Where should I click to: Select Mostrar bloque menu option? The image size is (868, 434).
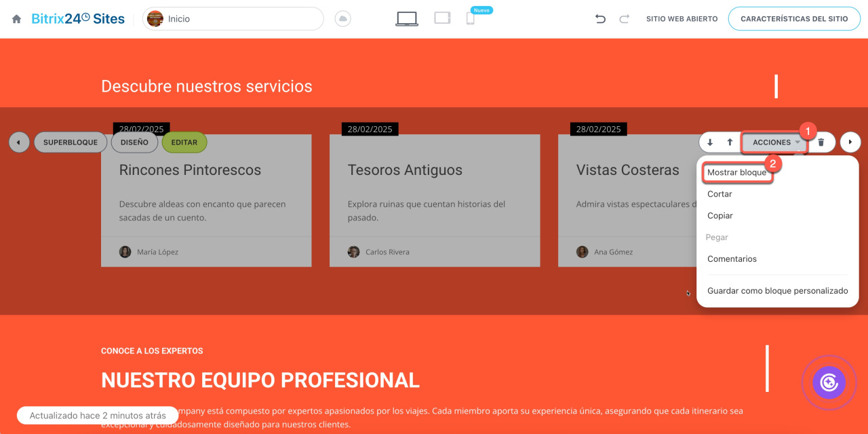pyautogui.click(x=736, y=172)
